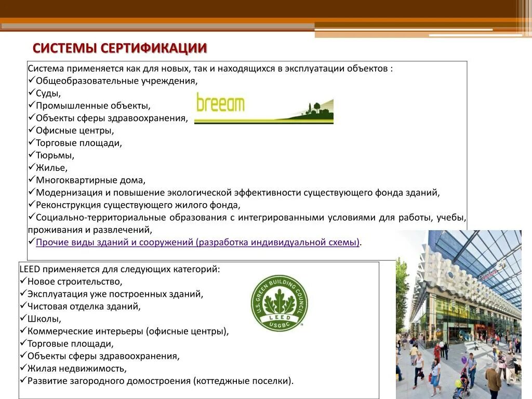Select the line "Чистовая отделка зданий,"
This screenshot has height=399, width=532.
(84, 307)
